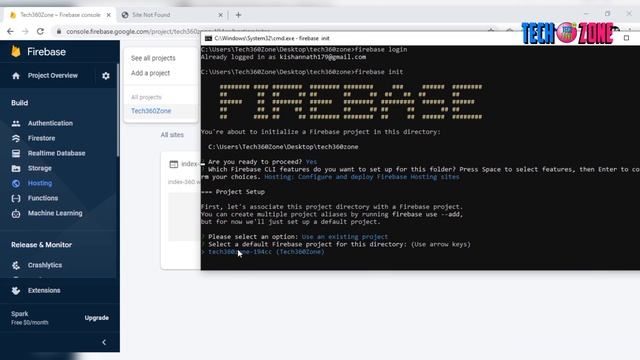Open Authentication in Build menu
Viewport: 640px width, 360px height.
50,123
